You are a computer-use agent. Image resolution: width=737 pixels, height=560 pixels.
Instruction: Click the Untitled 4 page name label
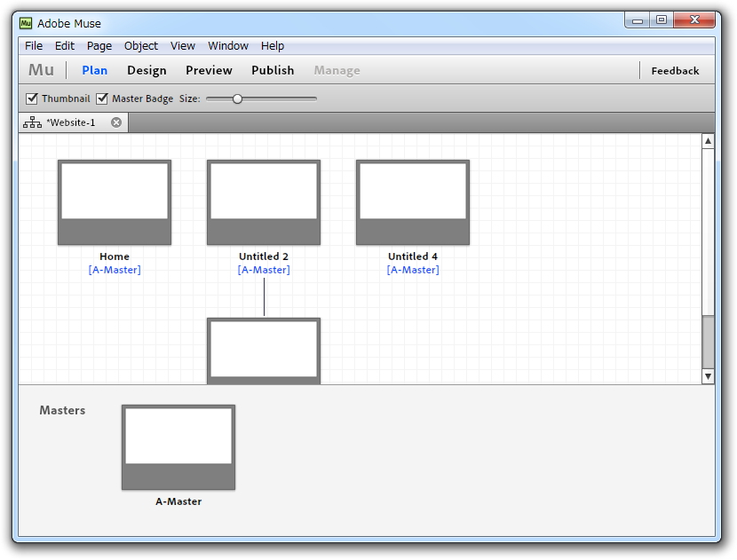click(413, 256)
